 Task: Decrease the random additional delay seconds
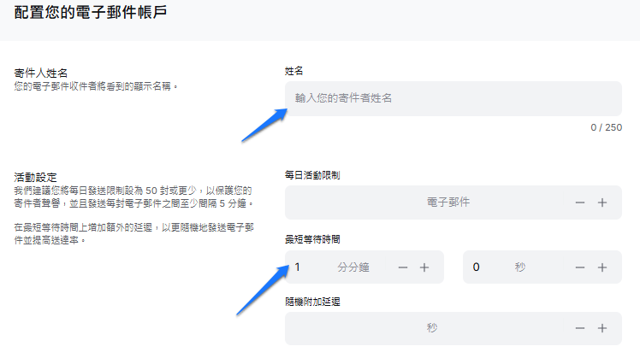click(580, 329)
